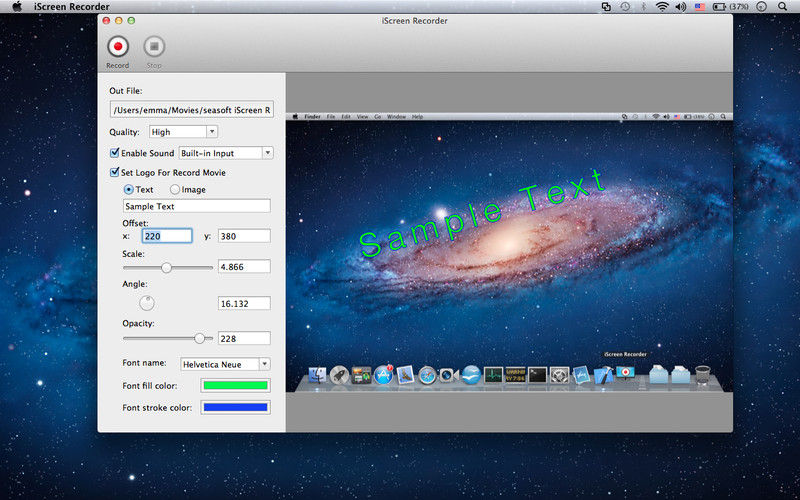This screenshot has width=800, height=500.
Task: Click the Scale slider track
Action: 168,267
